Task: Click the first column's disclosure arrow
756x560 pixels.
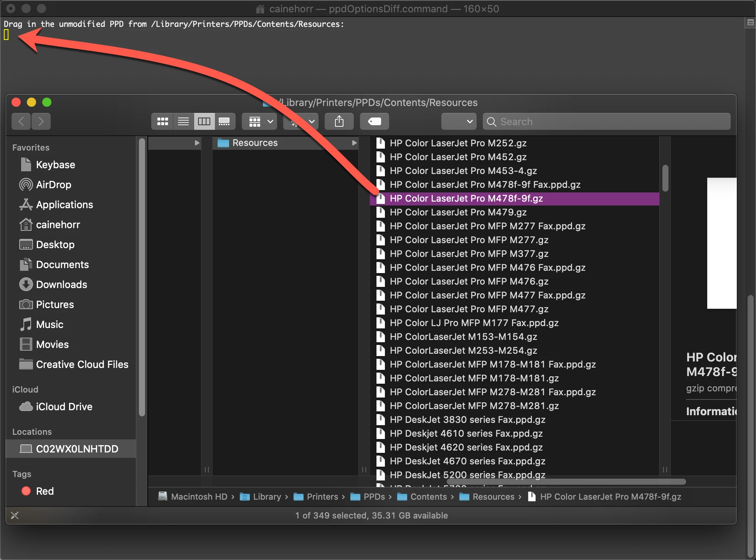Action: (197, 143)
